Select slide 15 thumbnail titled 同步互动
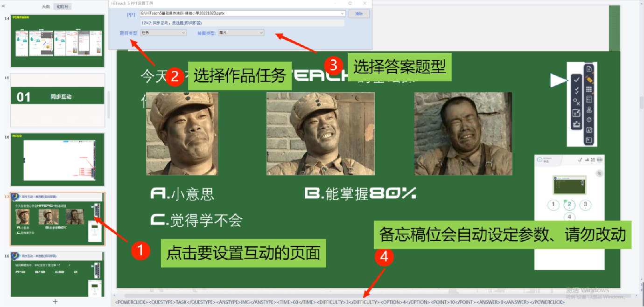The image size is (644, 307). pos(58,97)
